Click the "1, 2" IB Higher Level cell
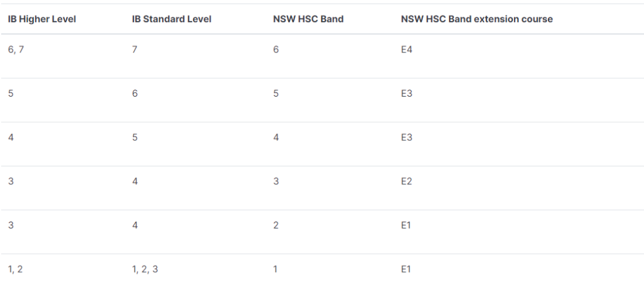The height and width of the screenshot is (287, 644). tap(16, 269)
